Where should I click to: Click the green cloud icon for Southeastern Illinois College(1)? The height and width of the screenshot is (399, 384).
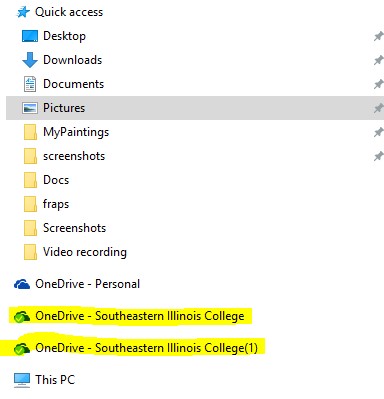tap(22, 349)
